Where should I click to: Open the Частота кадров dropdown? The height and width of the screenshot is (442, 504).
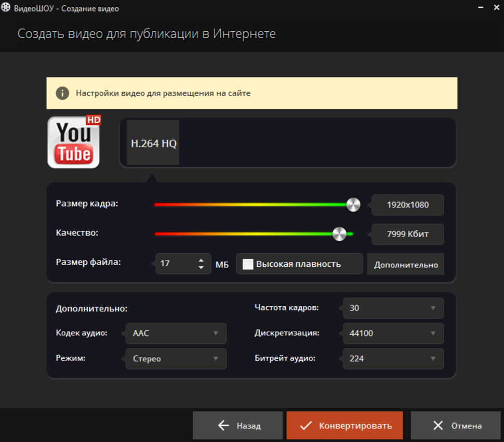393,308
